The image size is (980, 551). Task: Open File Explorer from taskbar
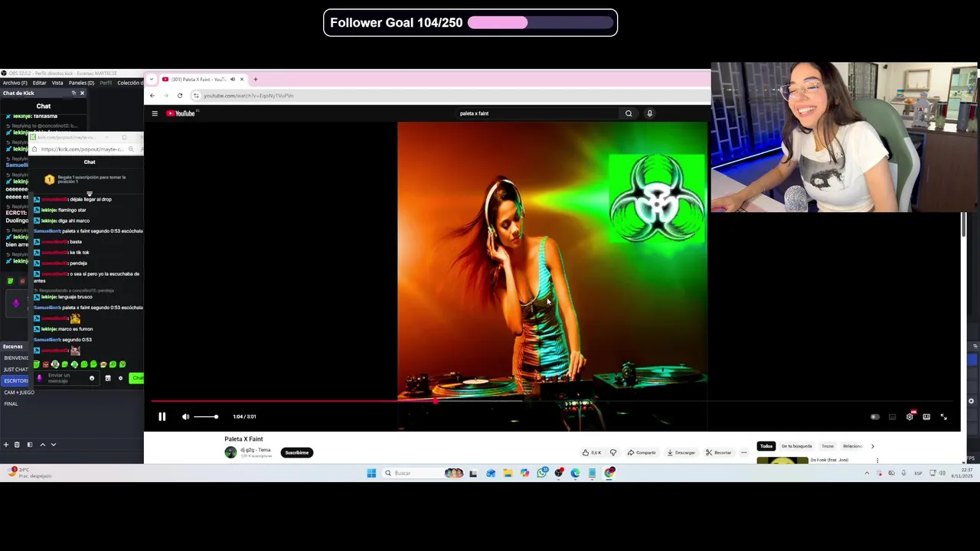508,473
